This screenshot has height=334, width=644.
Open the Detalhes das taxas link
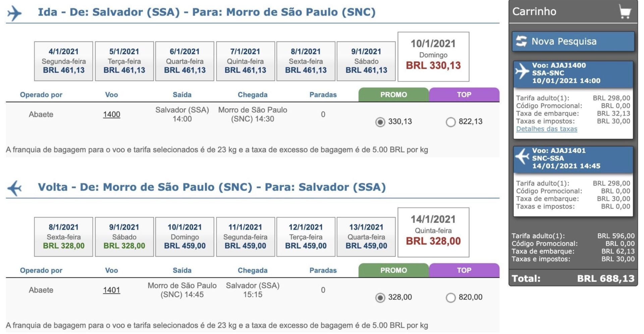[x=546, y=129]
